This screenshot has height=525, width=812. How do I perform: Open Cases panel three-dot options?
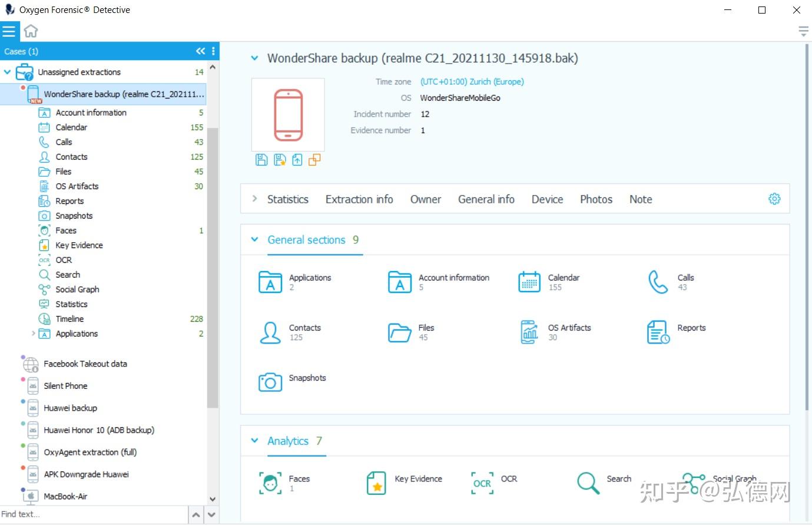pyautogui.click(x=213, y=51)
